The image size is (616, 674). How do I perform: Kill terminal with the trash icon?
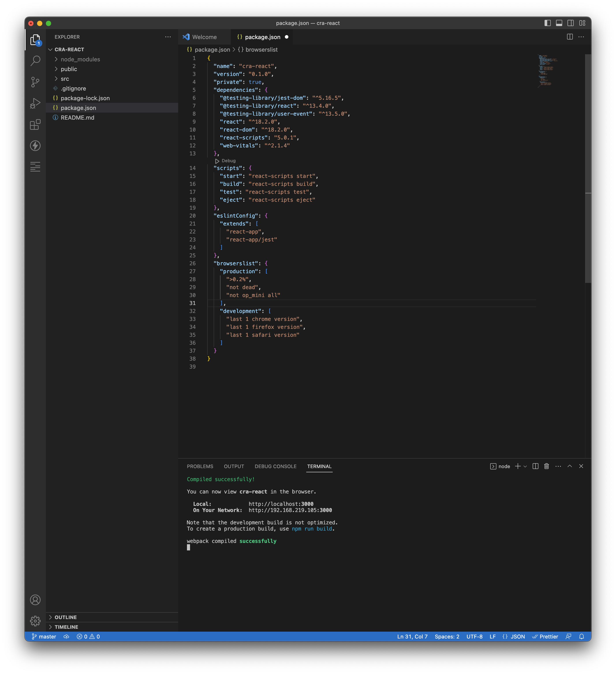click(x=547, y=466)
